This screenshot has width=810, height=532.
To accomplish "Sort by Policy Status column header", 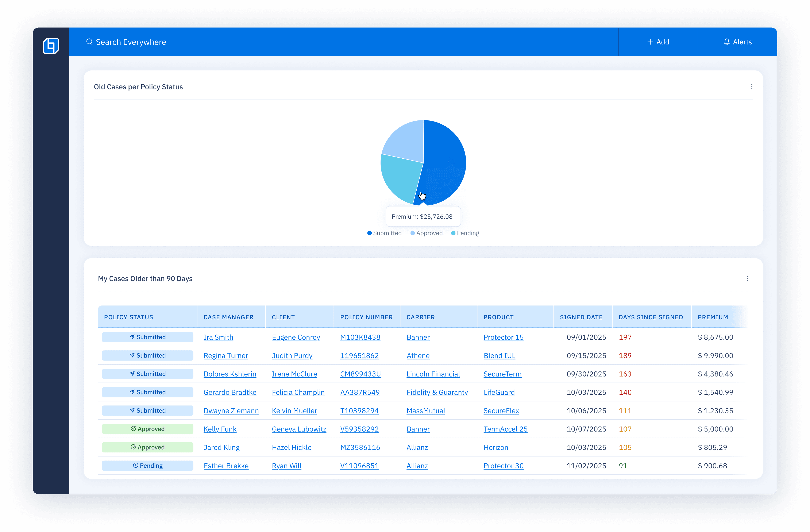I will click(x=129, y=317).
